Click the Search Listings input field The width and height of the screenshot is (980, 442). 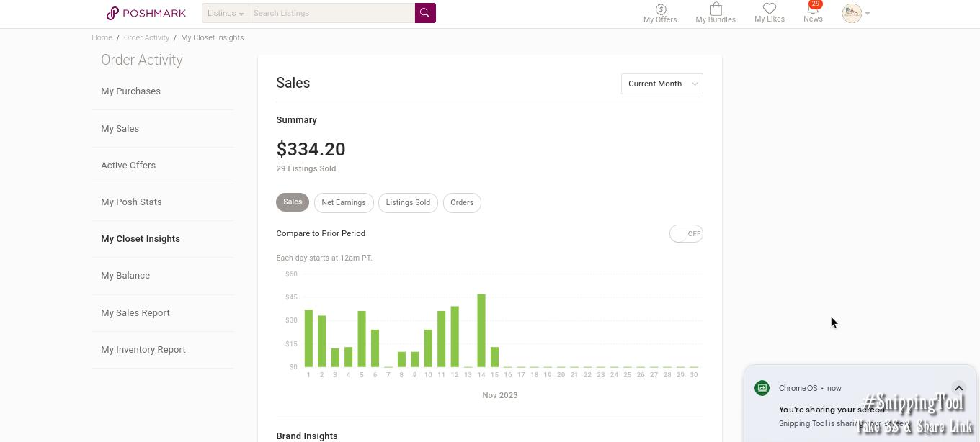(331, 13)
